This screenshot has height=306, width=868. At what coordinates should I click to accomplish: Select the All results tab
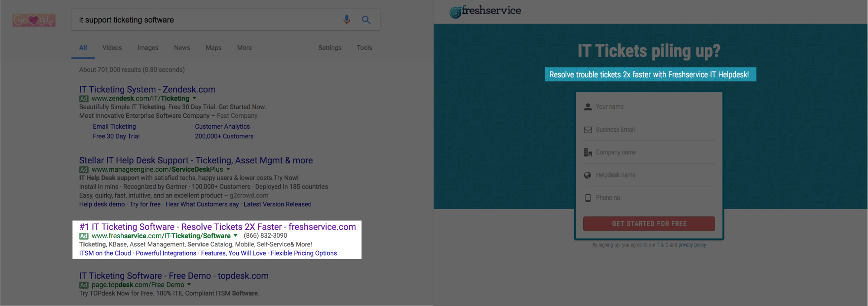(x=83, y=48)
